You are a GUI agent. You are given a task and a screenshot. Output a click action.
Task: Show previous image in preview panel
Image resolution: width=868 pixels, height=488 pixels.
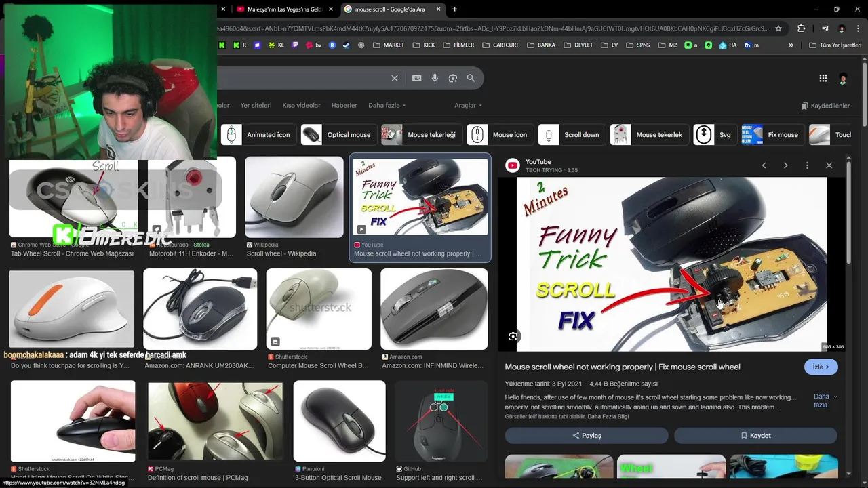coord(764,165)
